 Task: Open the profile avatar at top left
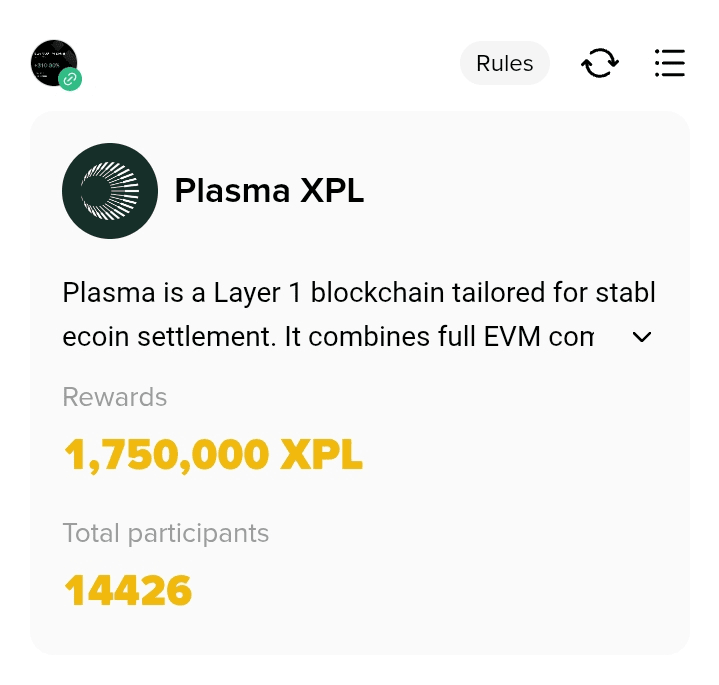pos(53,62)
